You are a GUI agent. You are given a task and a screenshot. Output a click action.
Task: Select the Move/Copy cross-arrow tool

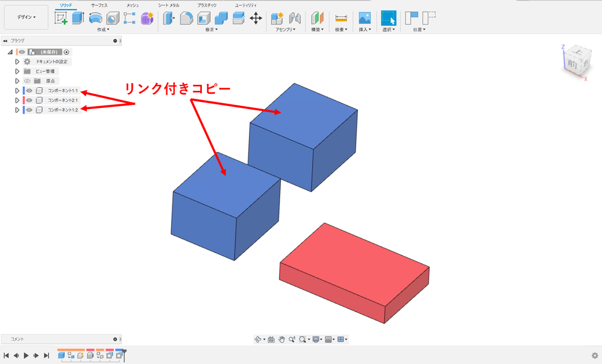pyautogui.click(x=256, y=18)
